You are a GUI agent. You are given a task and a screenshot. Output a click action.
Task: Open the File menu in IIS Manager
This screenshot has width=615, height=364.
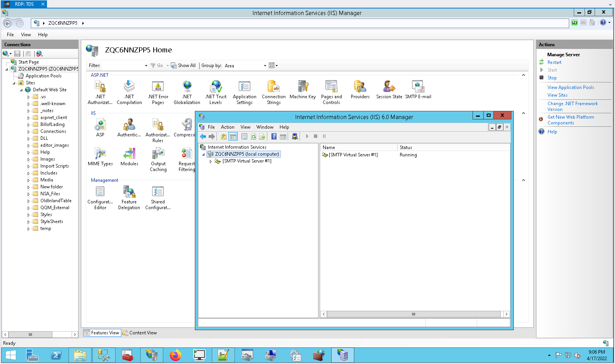click(x=10, y=35)
